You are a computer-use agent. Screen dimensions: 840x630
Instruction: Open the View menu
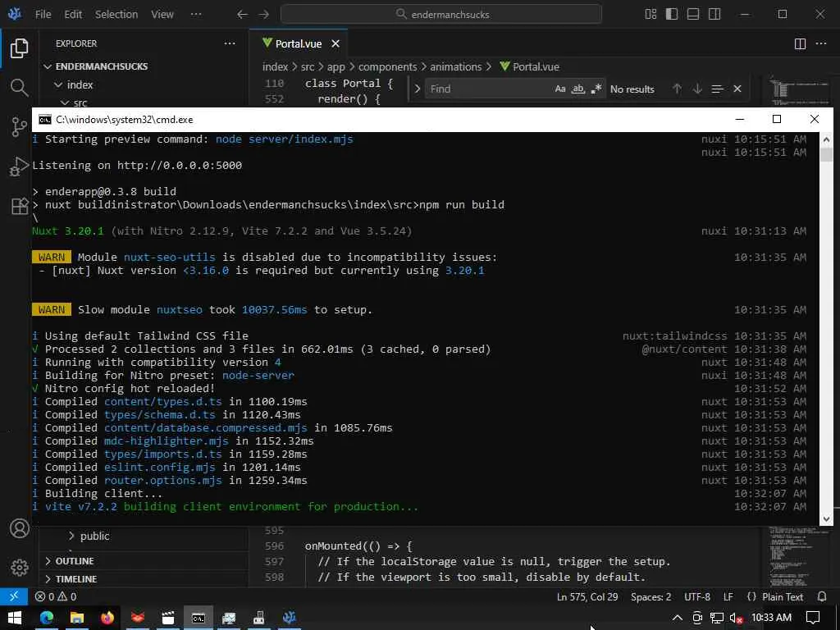click(162, 15)
